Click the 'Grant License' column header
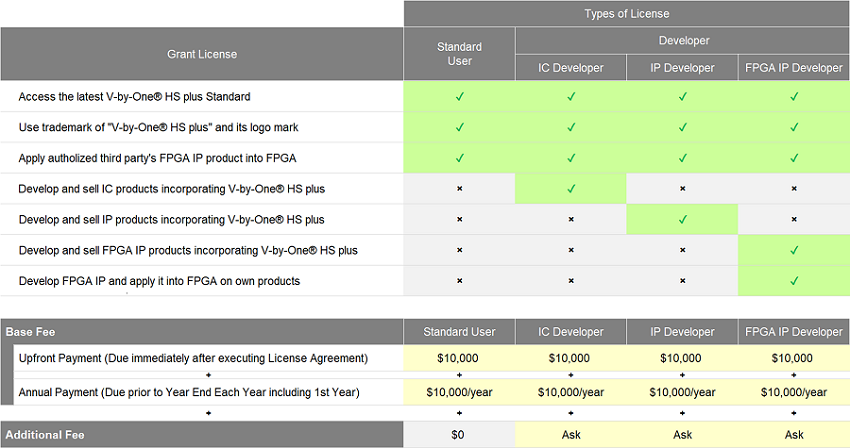The image size is (850, 448). tap(202, 54)
